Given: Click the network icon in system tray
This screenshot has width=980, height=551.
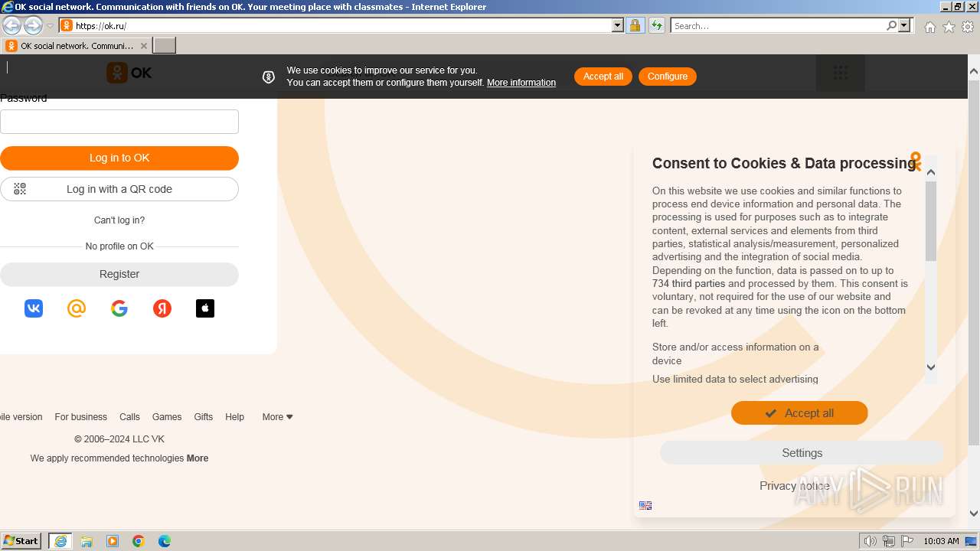Looking at the screenshot, I should [889, 541].
